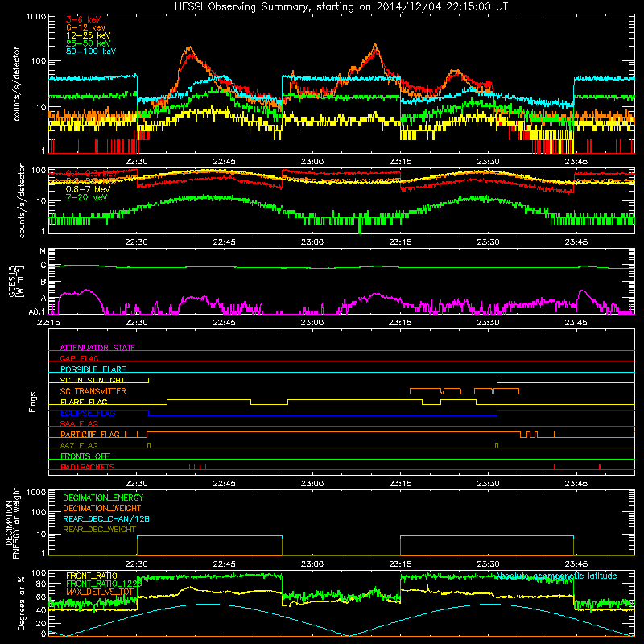
Task: Select the BAD_PACKETS flag label
Action: [x=88, y=467]
